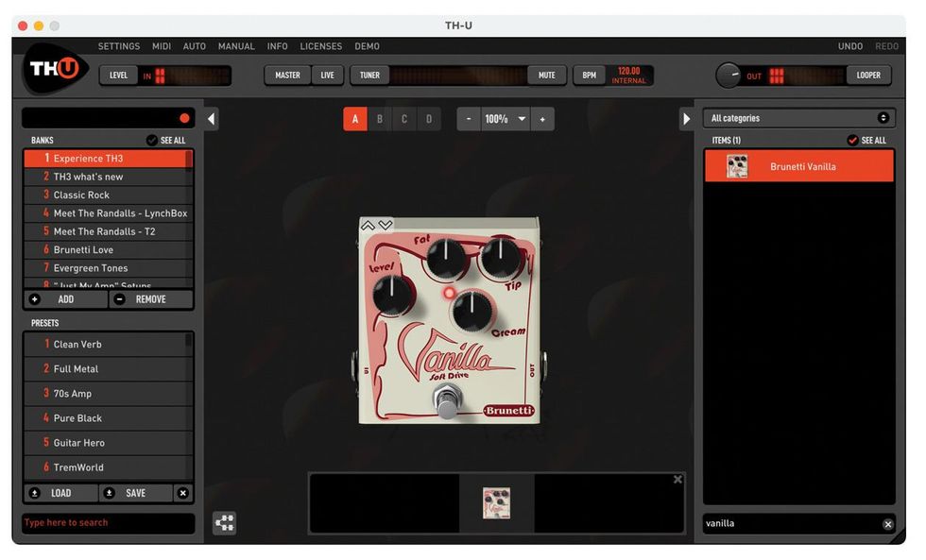The width and height of the screenshot is (926, 560).
Task: Adjust the Tip knob on the pedal
Action: [x=500, y=257]
